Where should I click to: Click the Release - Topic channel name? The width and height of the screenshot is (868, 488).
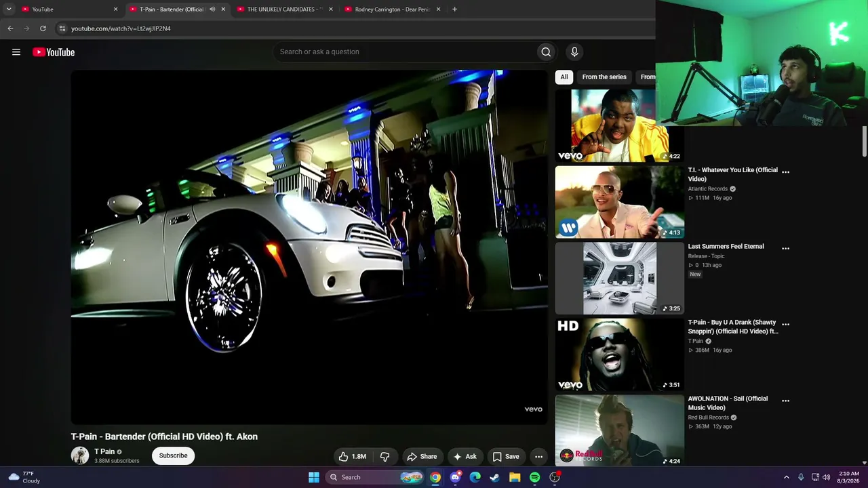tap(707, 256)
